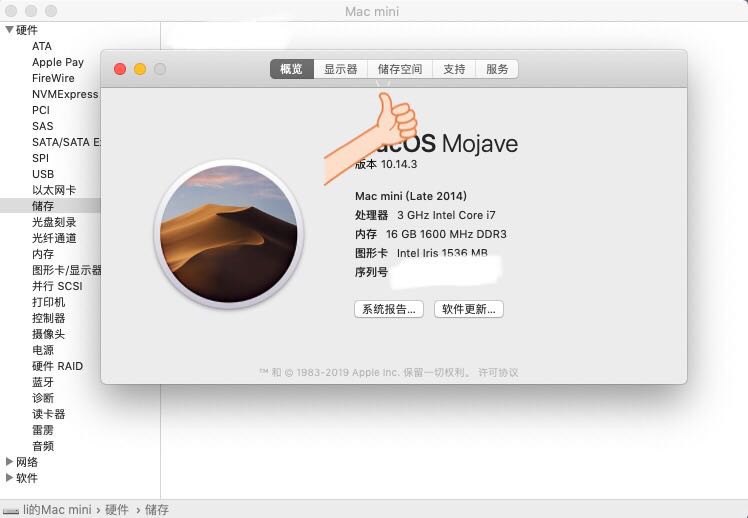This screenshot has height=518, width=748.
Task: Select PCI in sidebar
Action: tap(41, 110)
